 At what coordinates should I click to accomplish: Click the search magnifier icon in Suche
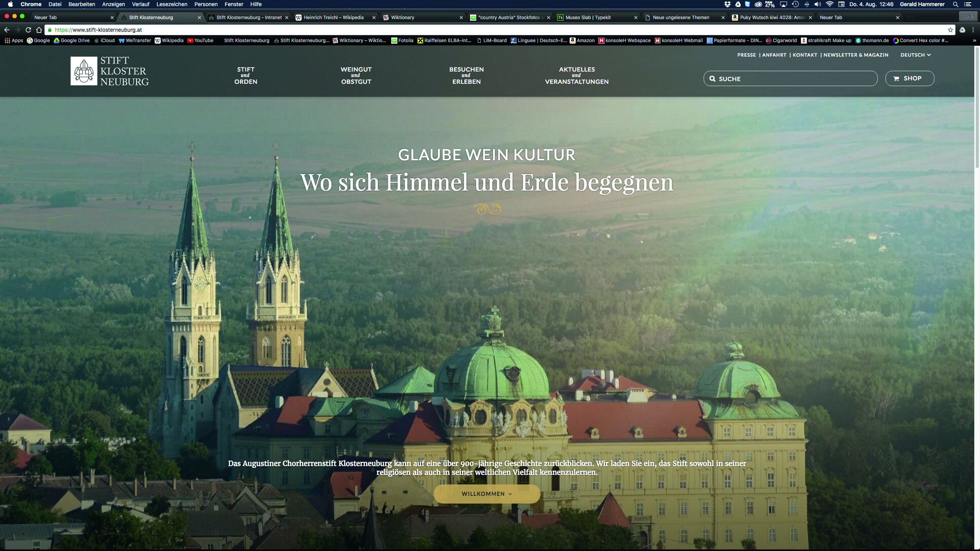point(712,79)
